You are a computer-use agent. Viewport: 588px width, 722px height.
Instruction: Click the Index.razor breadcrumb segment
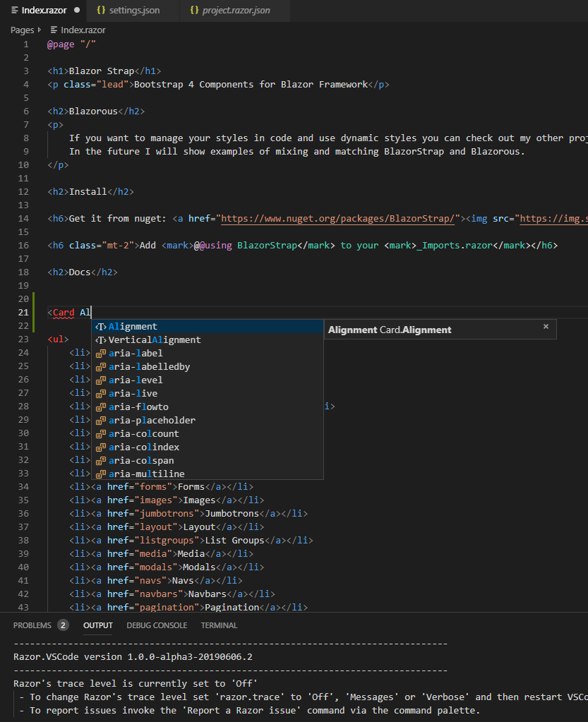click(x=83, y=30)
